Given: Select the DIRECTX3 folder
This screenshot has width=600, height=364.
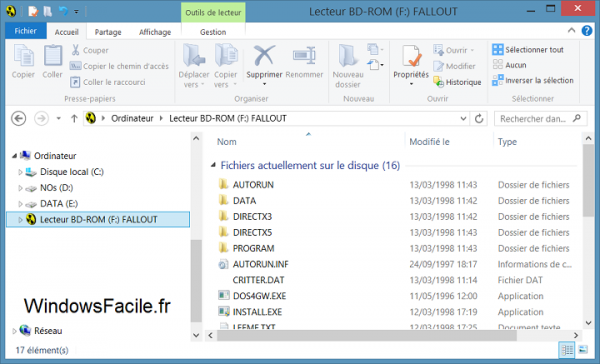Looking at the screenshot, I should (253, 217).
